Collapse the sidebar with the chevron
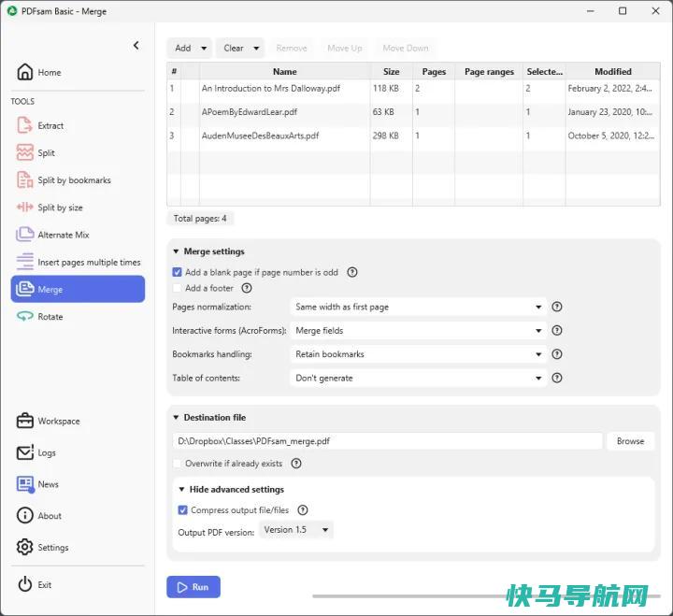 click(136, 45)
